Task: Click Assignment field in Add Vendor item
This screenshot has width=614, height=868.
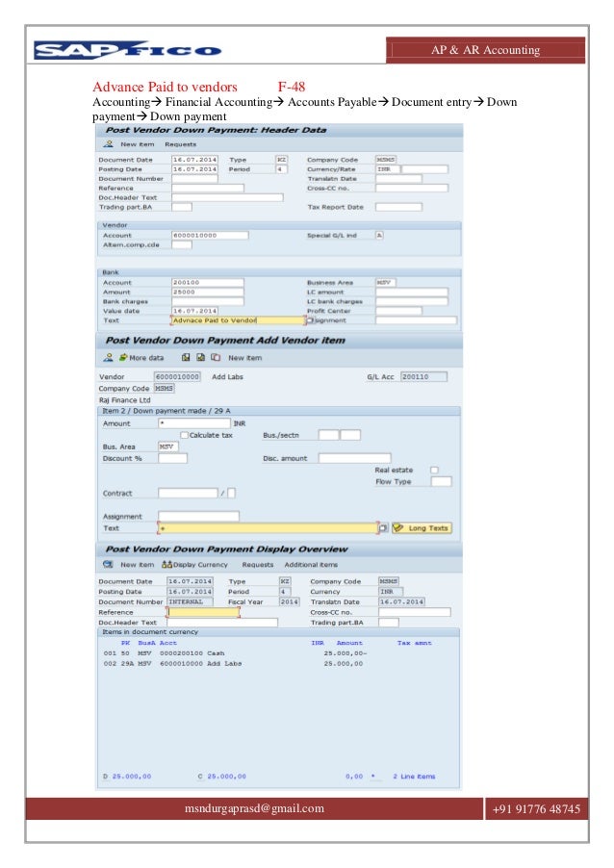Action: tap(199, 517)
